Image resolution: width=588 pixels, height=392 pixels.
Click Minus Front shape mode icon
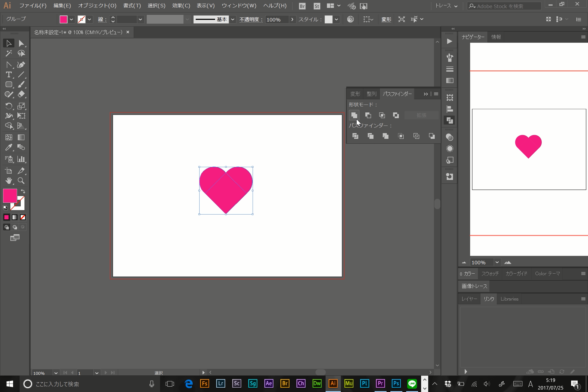[x=368, y=115]
